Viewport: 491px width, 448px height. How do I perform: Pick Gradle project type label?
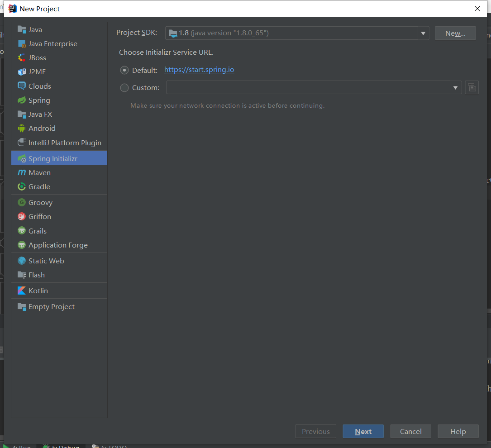coord(39,187)
